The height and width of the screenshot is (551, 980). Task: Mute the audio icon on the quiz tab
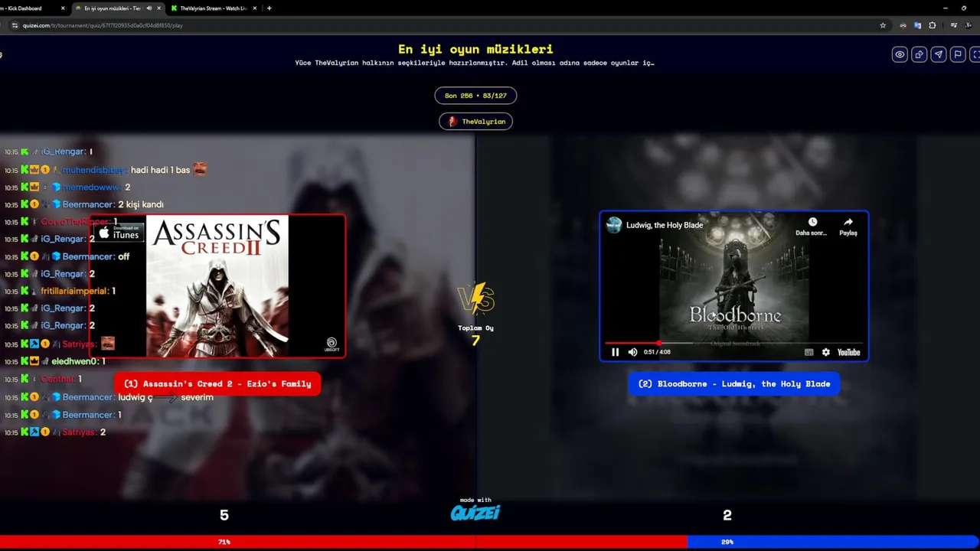point(149,8)
